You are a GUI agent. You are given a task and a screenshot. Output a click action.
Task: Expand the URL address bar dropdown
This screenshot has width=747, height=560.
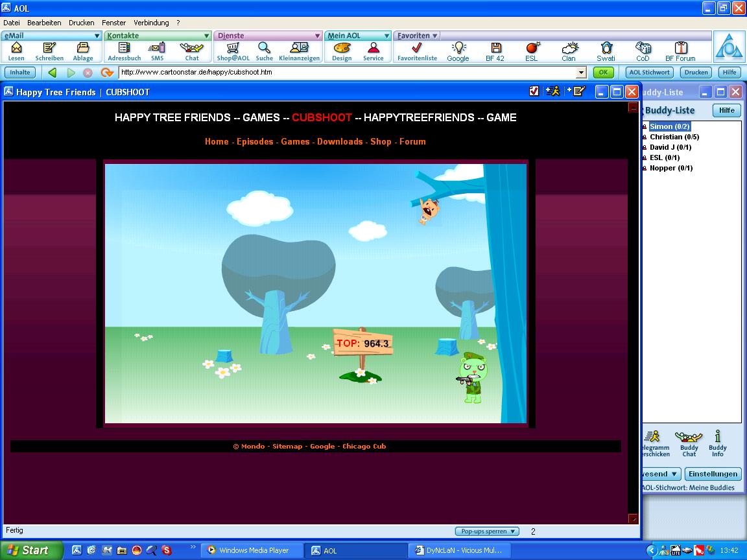pyautogui.click(x=581, y=73)
